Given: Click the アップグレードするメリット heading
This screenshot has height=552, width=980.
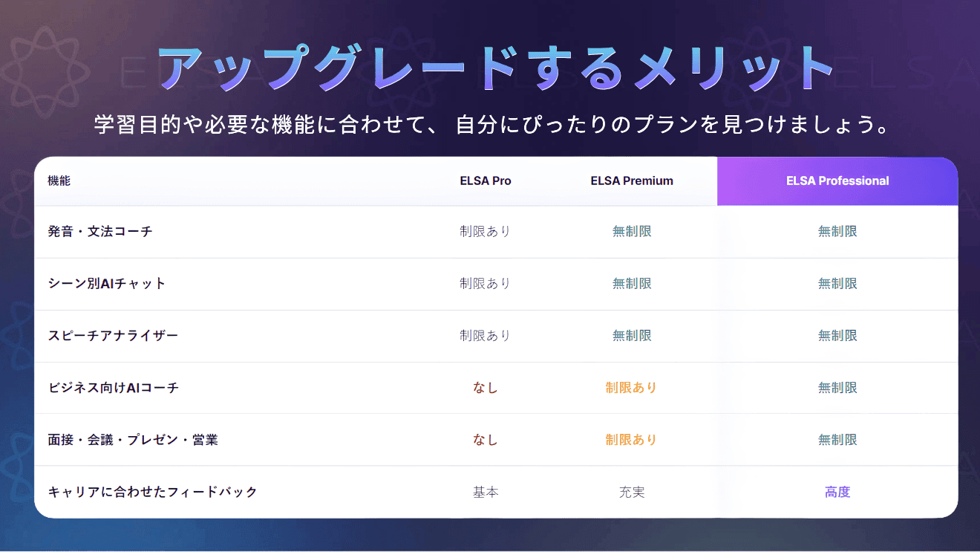Looking at the screenshot, I should [x=497, y=70].
